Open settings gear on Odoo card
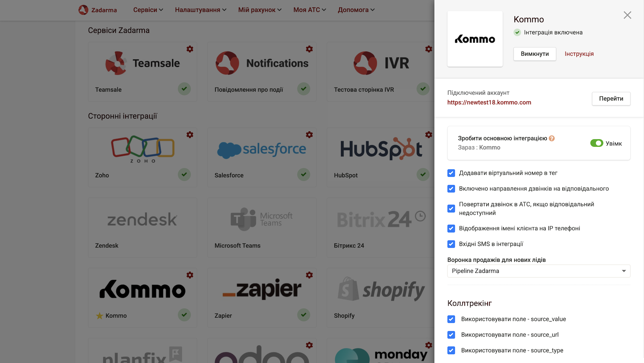This screenshot has width=644, height=363. pyautogui.click(x=309, y=345)
